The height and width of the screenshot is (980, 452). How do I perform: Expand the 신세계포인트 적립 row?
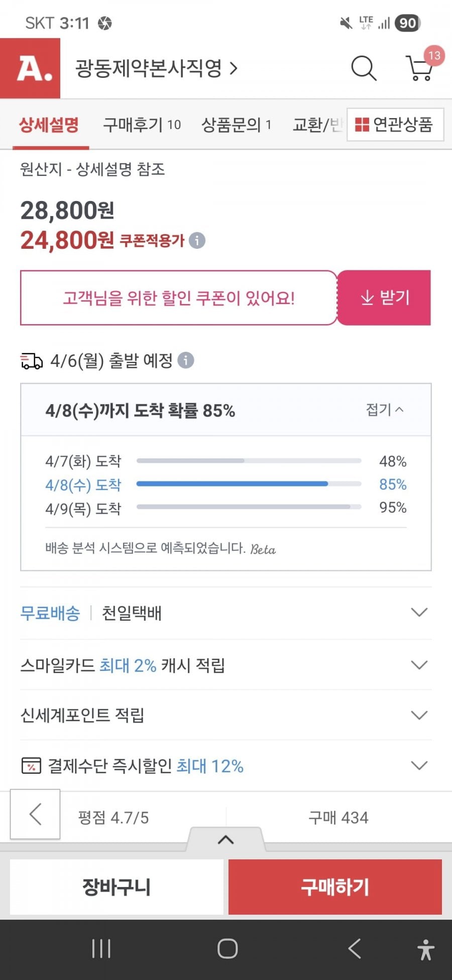pos(419,715)
